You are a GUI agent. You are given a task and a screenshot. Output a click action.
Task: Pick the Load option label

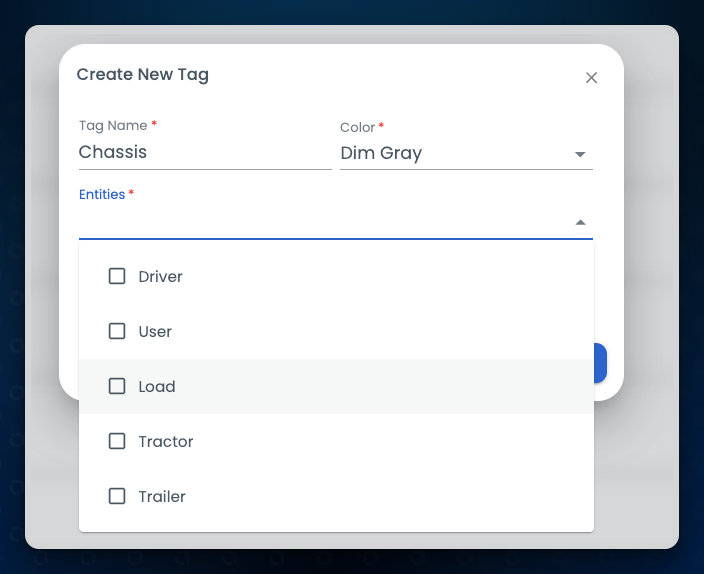pyautogui.click(x=157, y=386)
